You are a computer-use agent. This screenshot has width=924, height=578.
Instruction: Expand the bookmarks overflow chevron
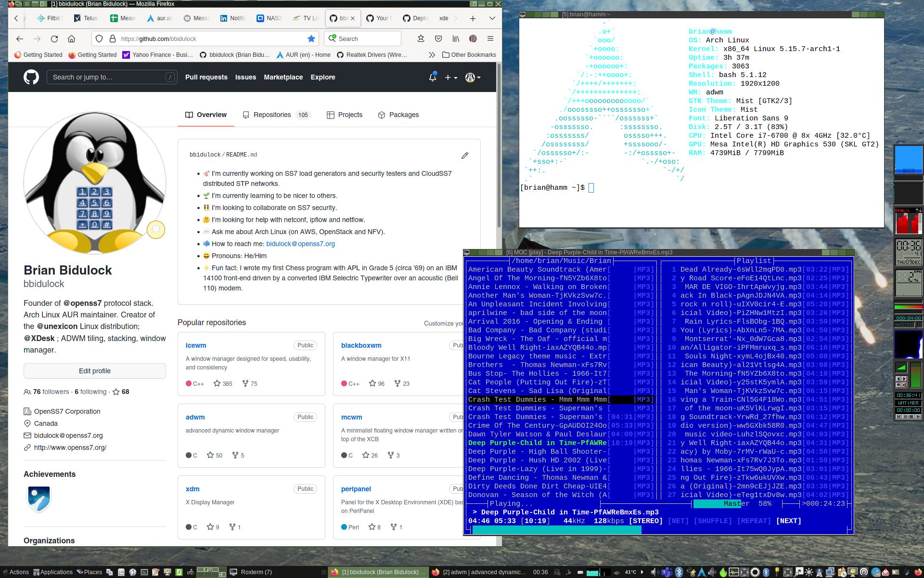point(432,55)
